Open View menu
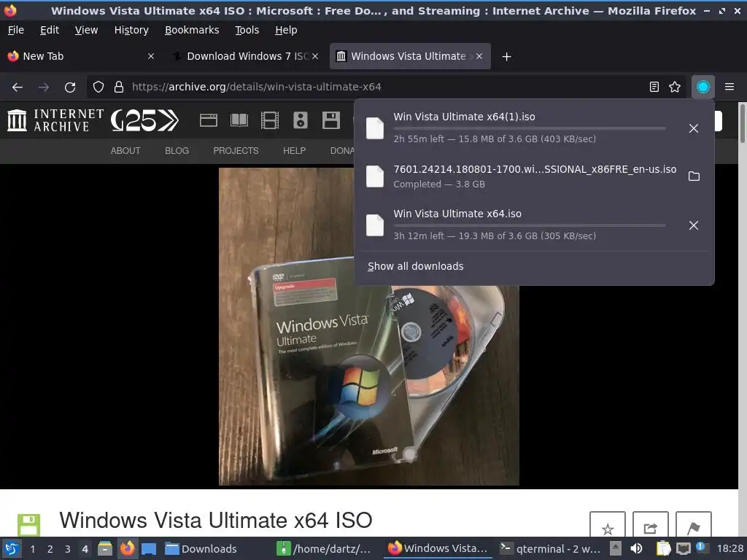This screenshot has width=747, height=560. coord(86,30)
